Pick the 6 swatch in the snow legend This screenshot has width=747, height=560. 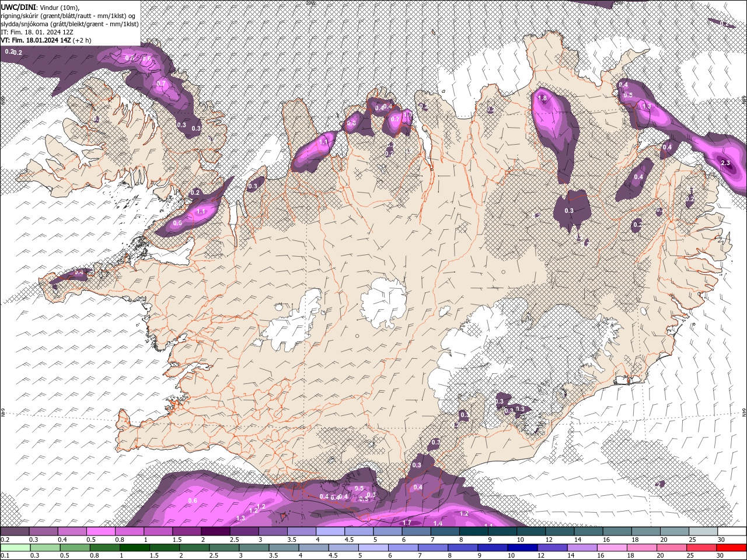pos(416,531)
